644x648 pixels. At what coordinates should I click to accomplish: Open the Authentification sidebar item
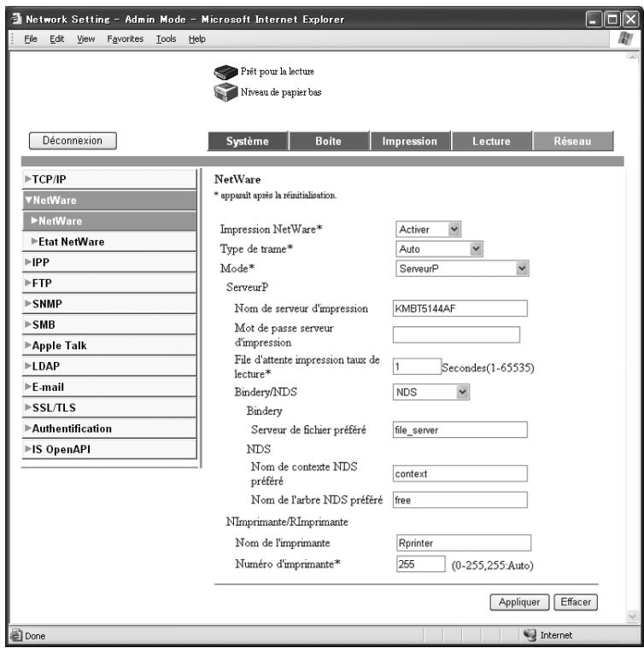click(x=109, y=429)
